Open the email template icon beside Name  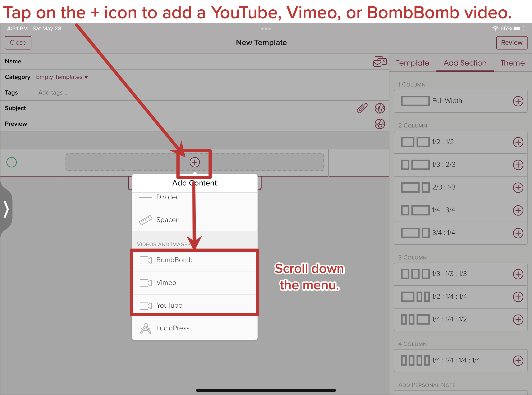(380, 62)
